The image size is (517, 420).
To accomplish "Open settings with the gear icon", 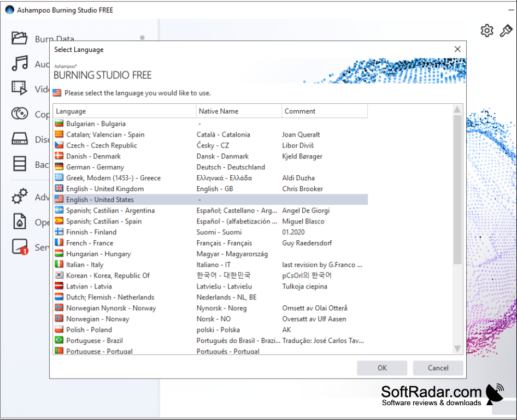I will (486, 31).
